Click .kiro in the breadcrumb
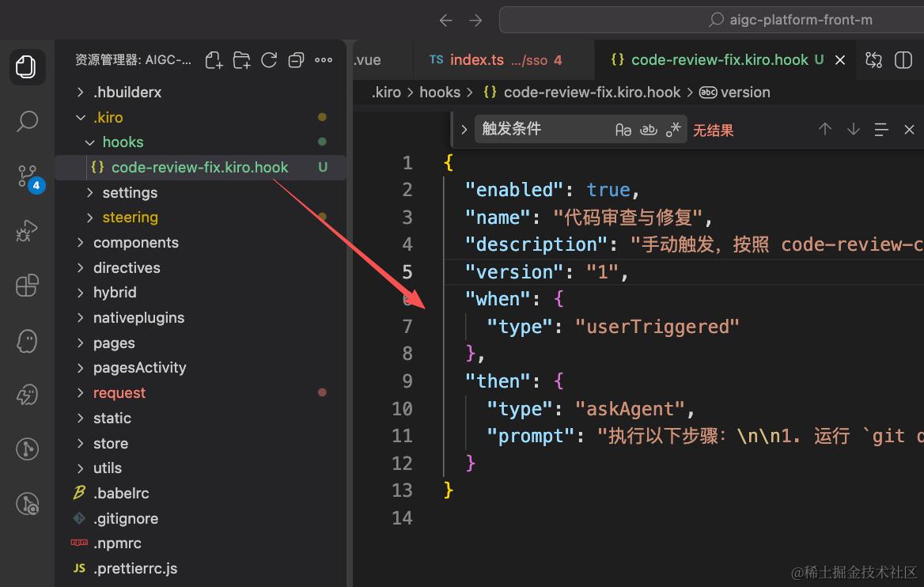This screenshot has height=587, width=924. [x=386, y=93]
